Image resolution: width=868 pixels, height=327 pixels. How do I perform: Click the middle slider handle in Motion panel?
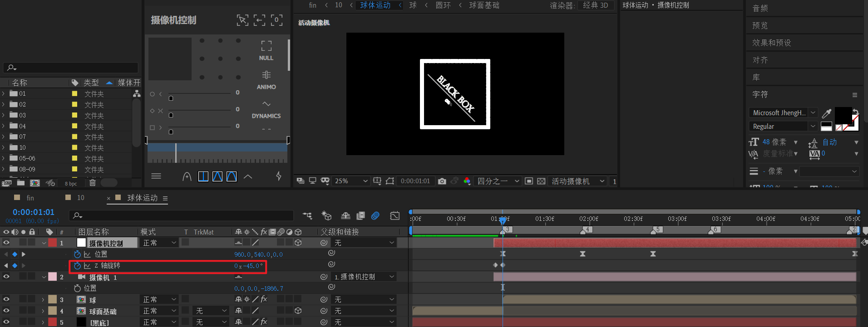[x=171, y=115]
